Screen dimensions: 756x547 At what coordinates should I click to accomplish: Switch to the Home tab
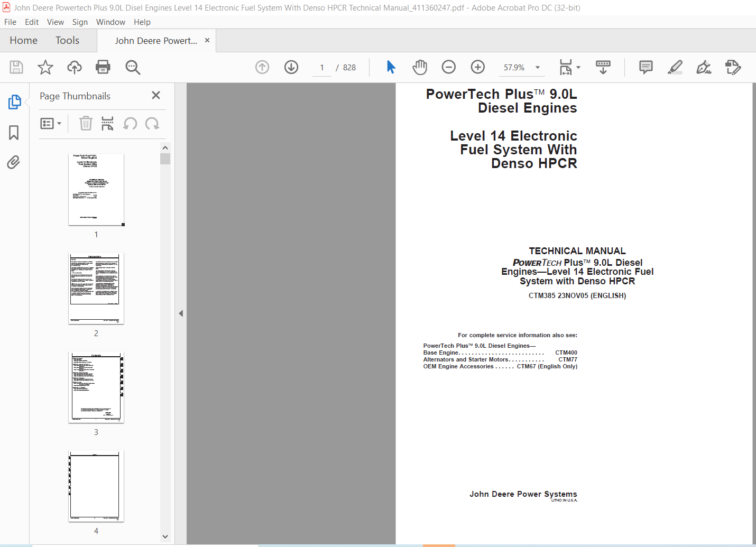(x=24, y=41)
